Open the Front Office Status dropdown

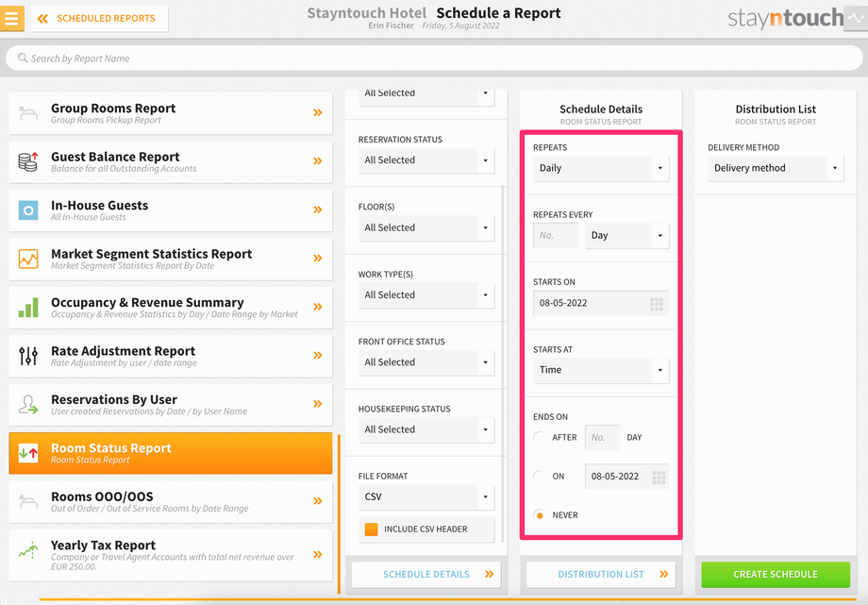point(426,362)
